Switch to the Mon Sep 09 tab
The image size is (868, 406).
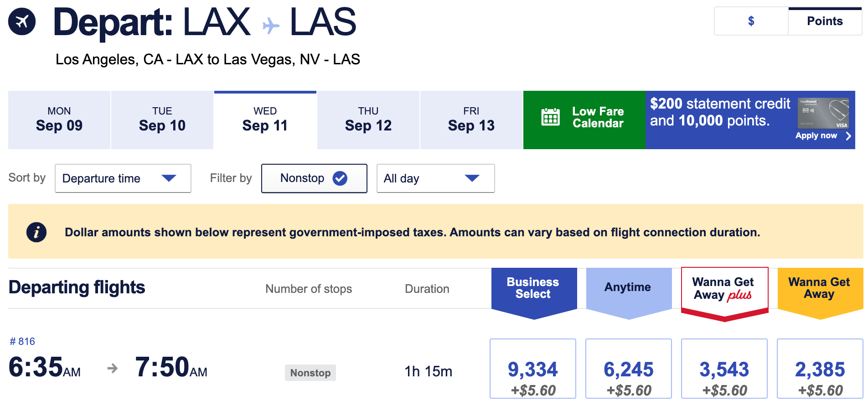(59, 120)
